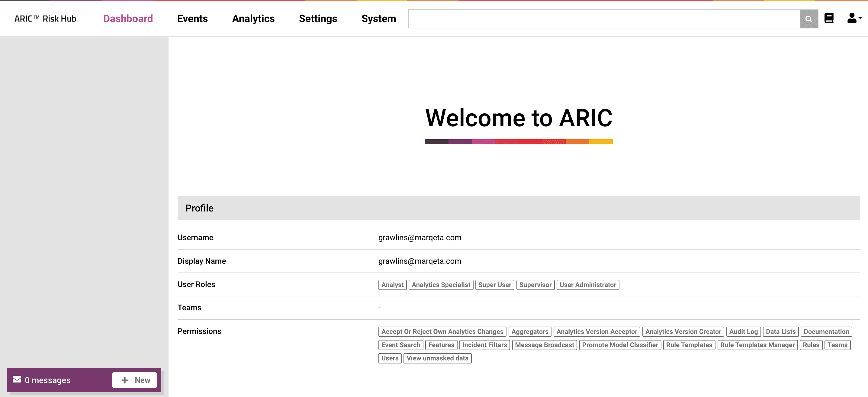
Task: Create a New message
Action: click(x=135, y=380)
